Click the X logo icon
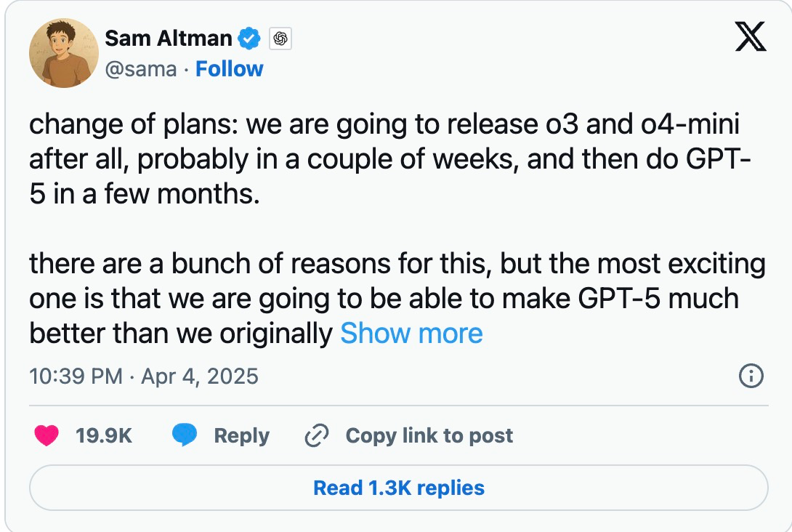 pos(751,36)
